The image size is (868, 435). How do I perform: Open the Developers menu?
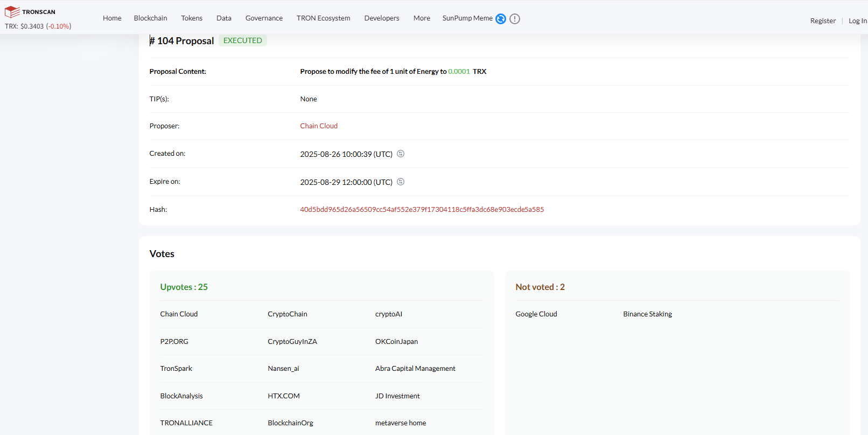382,18
